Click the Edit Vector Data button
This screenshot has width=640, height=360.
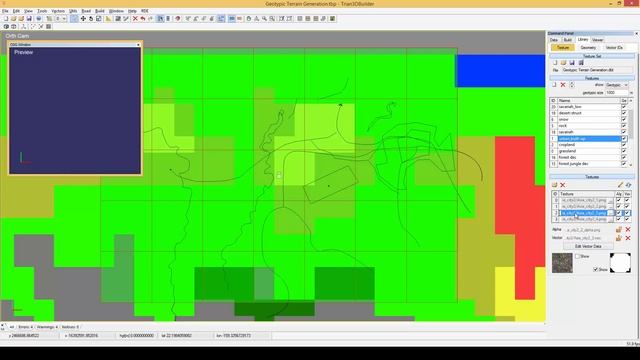(x=588, y=246)
